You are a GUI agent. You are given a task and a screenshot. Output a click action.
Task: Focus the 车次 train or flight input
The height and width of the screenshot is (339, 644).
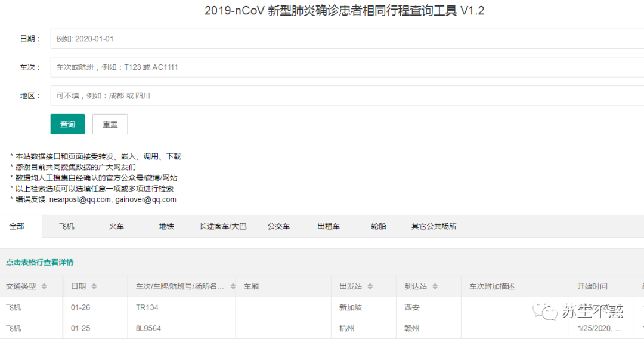pos(347,67)
